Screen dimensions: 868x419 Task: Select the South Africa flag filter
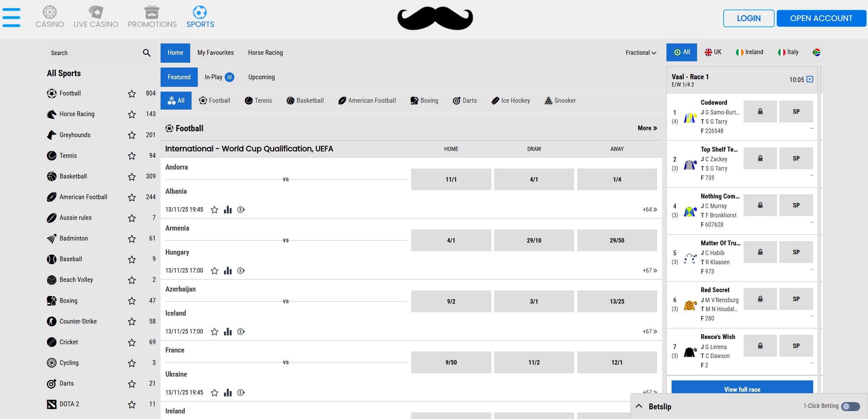(816, 52)
